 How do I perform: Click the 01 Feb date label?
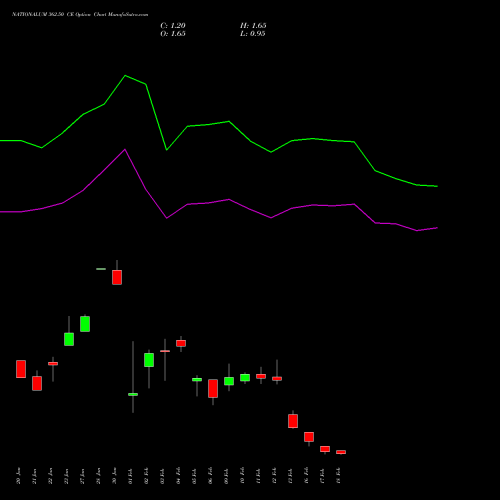coord(130,476)
